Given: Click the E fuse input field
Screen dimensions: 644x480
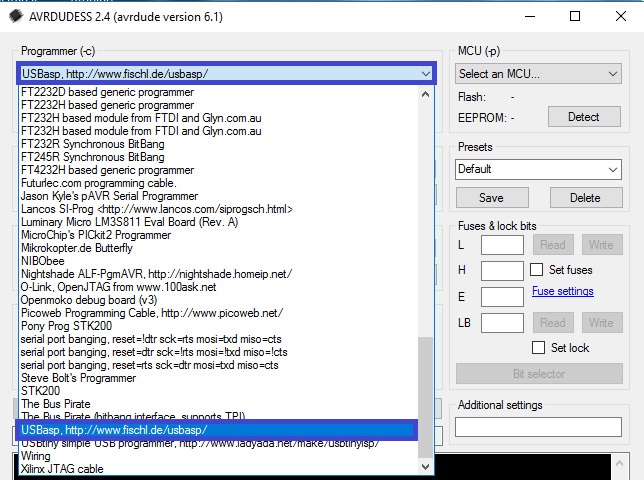Looking at the screenshot, I should pyautogui.click(x=502, y=296).
